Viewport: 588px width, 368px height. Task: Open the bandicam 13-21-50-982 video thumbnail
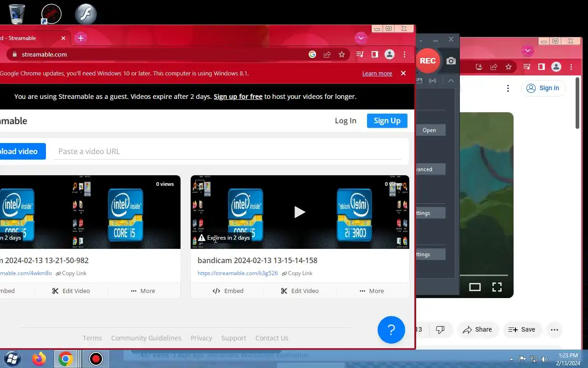[x=90, y=212]
